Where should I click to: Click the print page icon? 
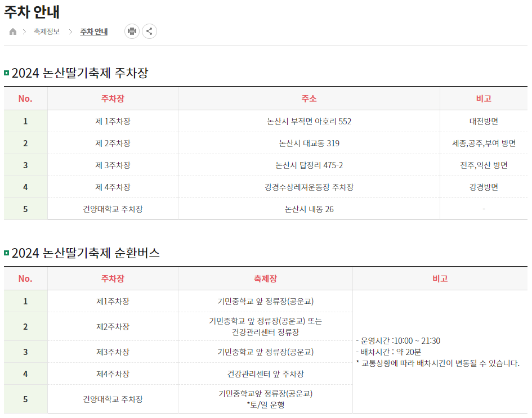(x=132, y=32)
